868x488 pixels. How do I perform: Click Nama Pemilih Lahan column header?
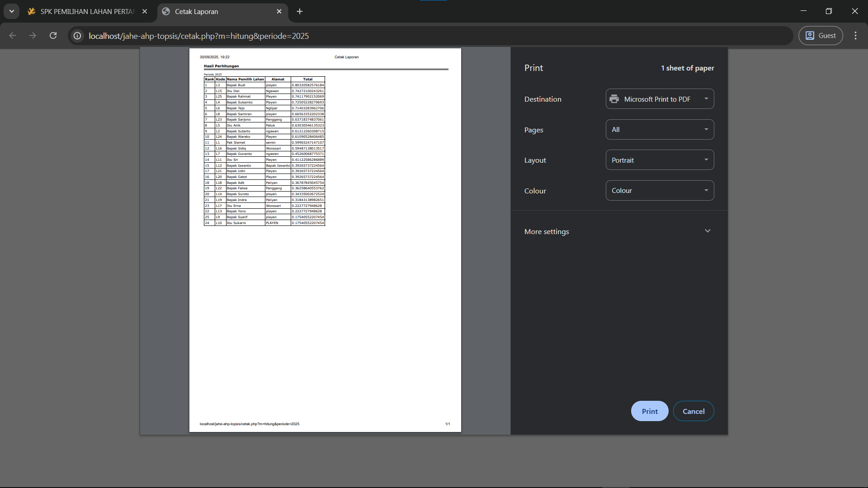pyautogui.click(x=245, y=79)
